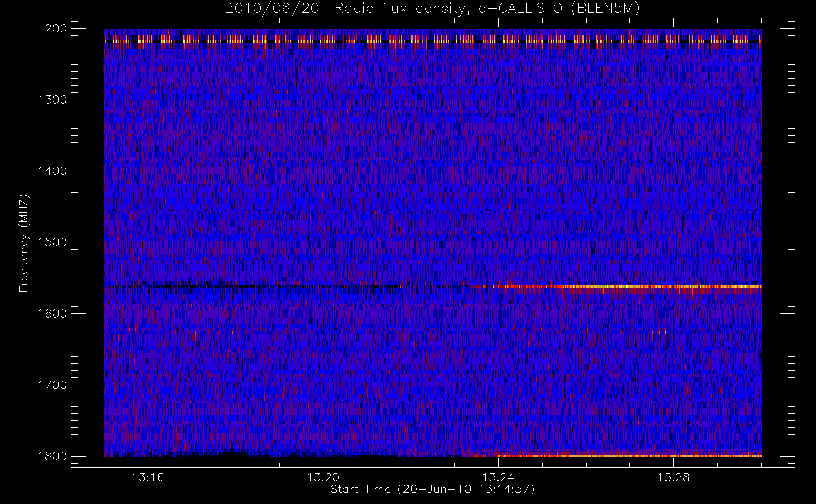Click the x-axis label 'Start Time (20-Jun-10 13:14:37)'
The width and height of the screenshot is (816, 504).
tap(432, 489)
